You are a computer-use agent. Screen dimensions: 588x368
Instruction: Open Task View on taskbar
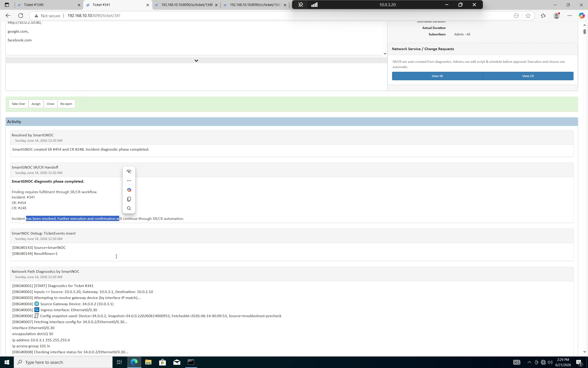119,362
